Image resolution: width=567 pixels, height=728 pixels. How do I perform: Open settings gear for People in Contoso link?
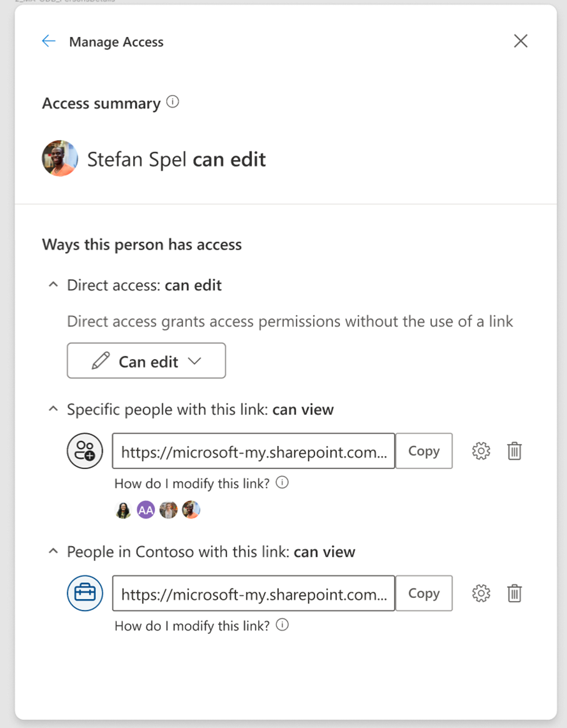coord(481,594)
